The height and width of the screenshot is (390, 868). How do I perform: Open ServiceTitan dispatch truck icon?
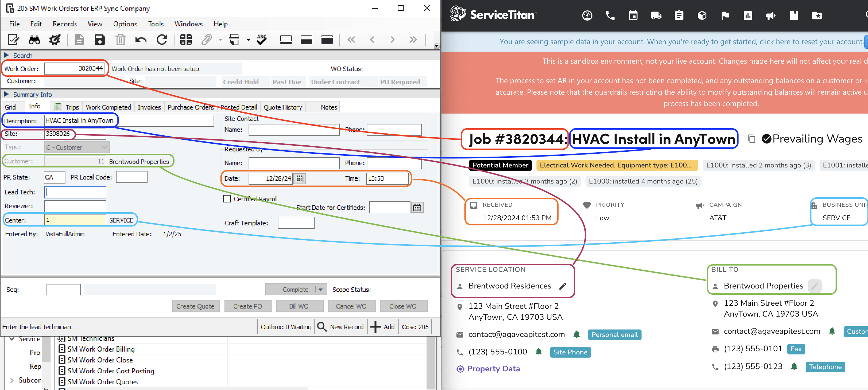tap(656, 15)
